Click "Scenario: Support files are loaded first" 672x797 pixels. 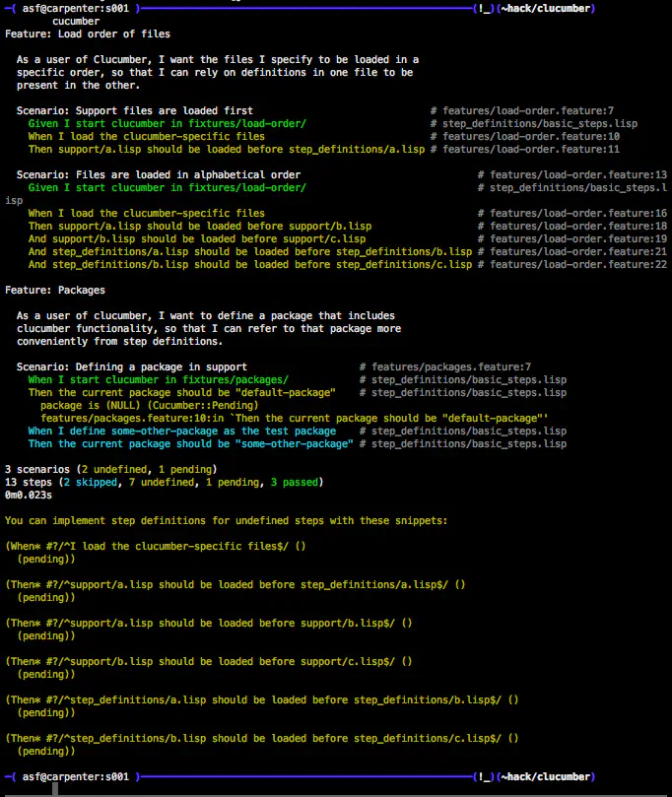click(x=134, y=110)
